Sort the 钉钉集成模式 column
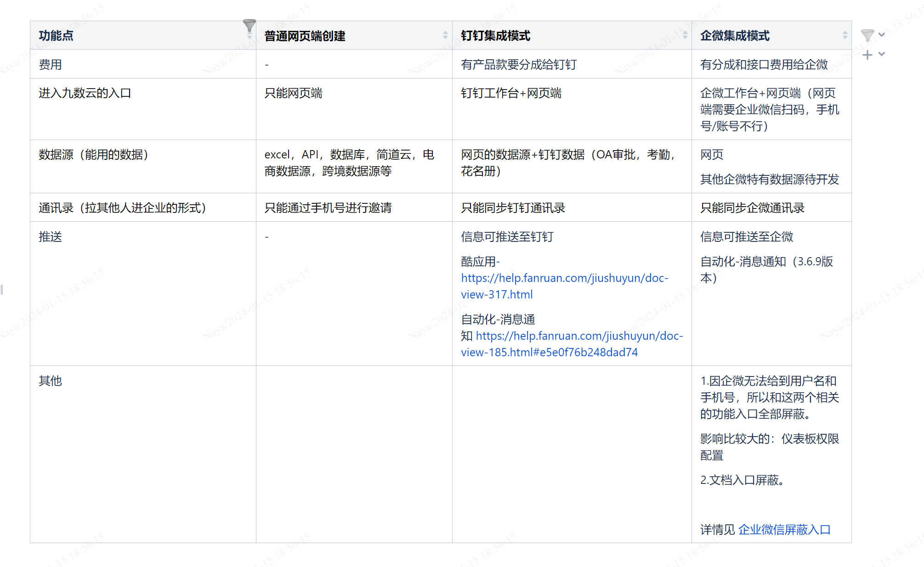The height and width of the screenshot is (567, 924). point(685,35)
